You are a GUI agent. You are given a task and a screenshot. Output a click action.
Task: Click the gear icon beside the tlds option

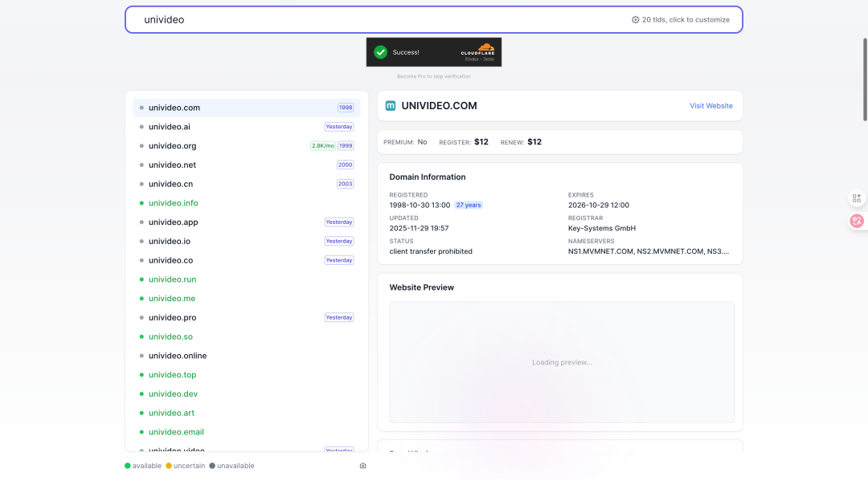(635, 19)
